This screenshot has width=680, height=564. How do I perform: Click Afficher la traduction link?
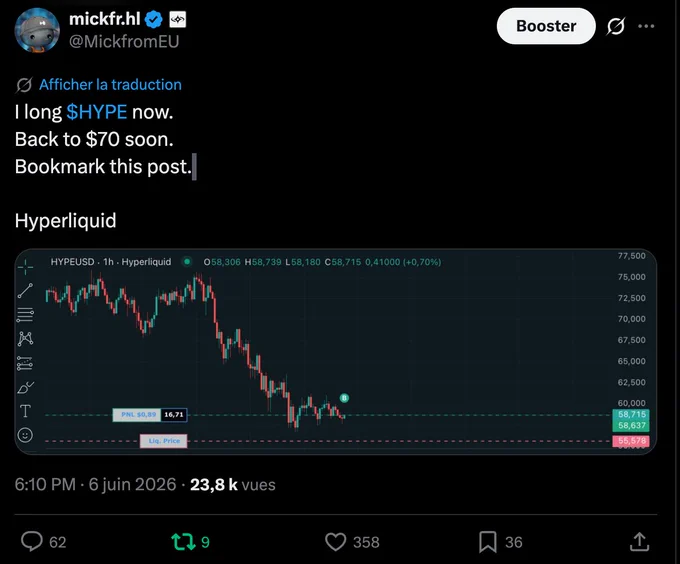[x=110, y=85]
